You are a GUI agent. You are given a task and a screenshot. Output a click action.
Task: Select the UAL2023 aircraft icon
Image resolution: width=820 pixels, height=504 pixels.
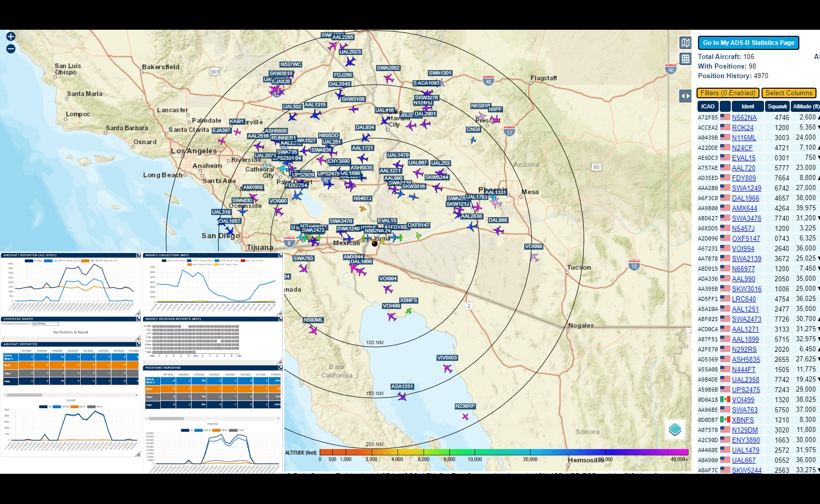[350, 61]
